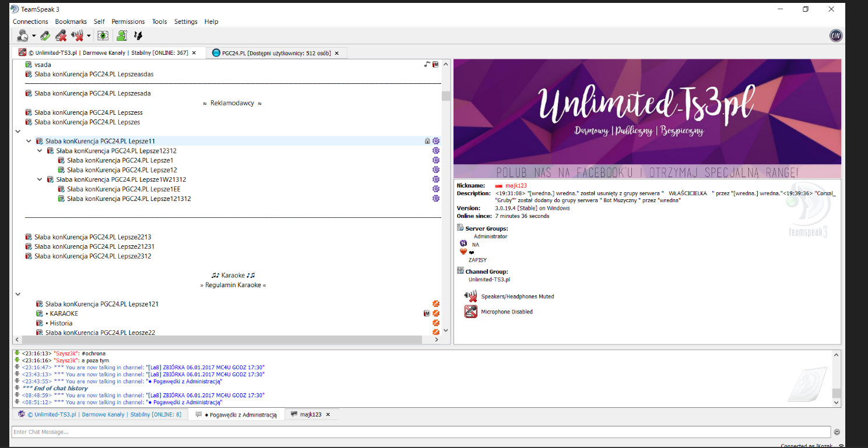Image resolution: width=868 pixels, height=448 pixels.
Task: Click the orange badge icon on the Historia row
Action: 435,323
